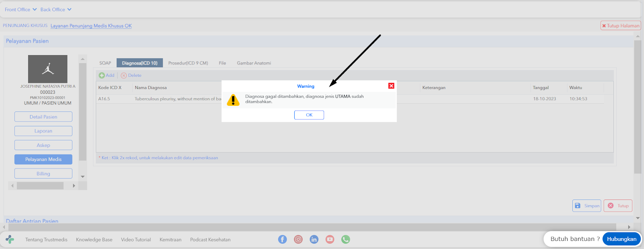644x249 pixels.
Task: Click the green Add diagnosis icon
Action: pyautogui.click(x=102, y=75)
